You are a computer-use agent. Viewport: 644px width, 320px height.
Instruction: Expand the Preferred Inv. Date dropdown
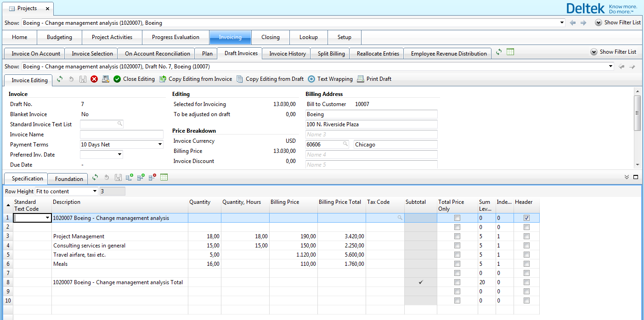[120, 155]
